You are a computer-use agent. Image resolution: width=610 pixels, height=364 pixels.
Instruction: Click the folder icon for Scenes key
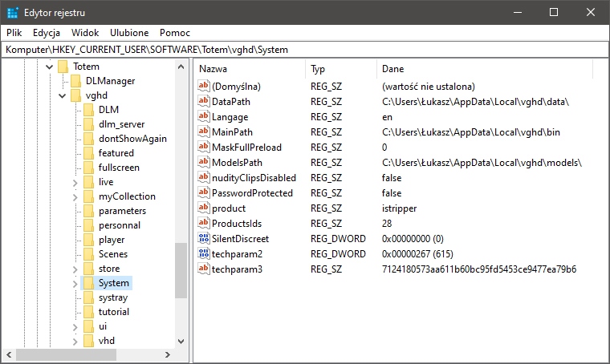click(89, 254)
